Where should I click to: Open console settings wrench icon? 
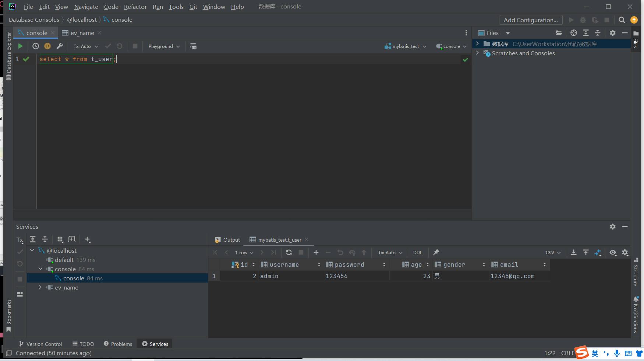coord(60,46)
